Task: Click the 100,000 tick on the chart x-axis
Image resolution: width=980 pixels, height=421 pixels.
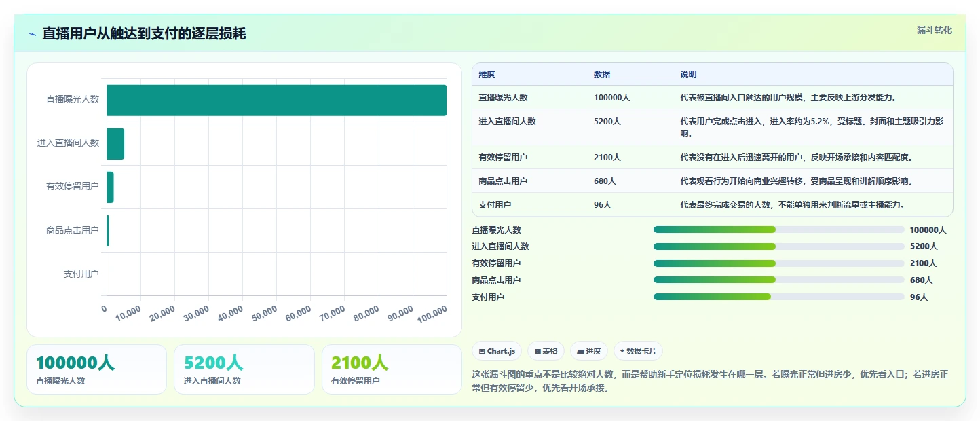Action: click(432, 313)
